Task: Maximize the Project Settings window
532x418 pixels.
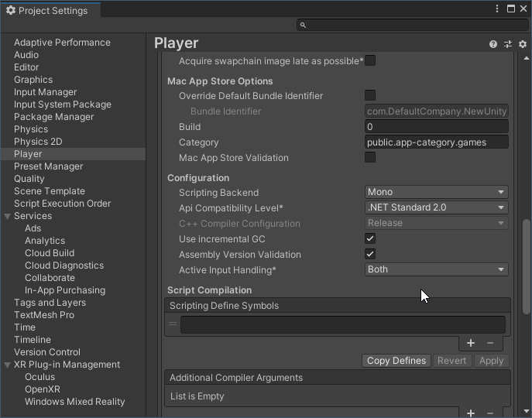Action: coord(511,9)
